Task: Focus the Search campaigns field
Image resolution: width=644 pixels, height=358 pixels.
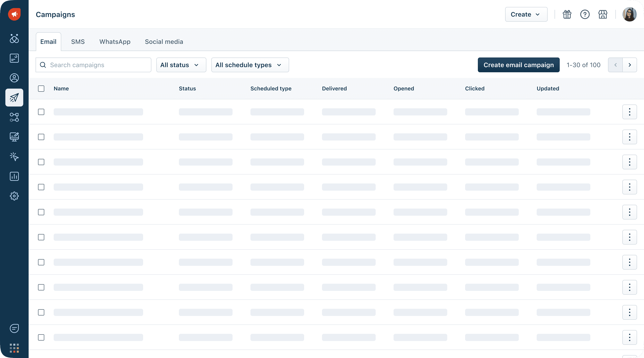Action: click(97, 65)
